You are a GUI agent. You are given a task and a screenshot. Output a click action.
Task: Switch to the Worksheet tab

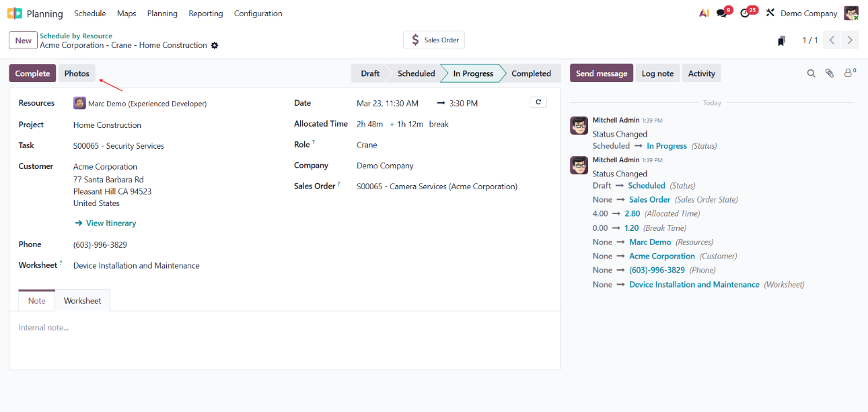(82, 301)
